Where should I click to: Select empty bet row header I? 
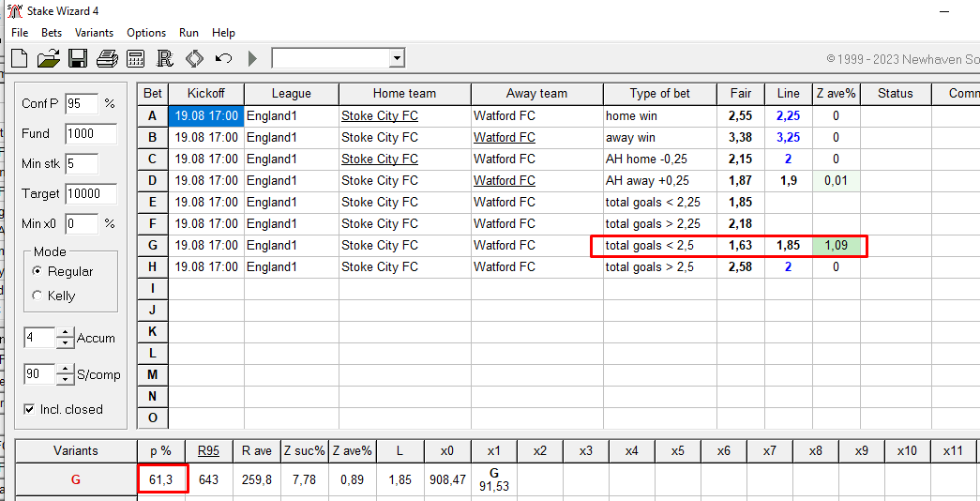(153, 288)
